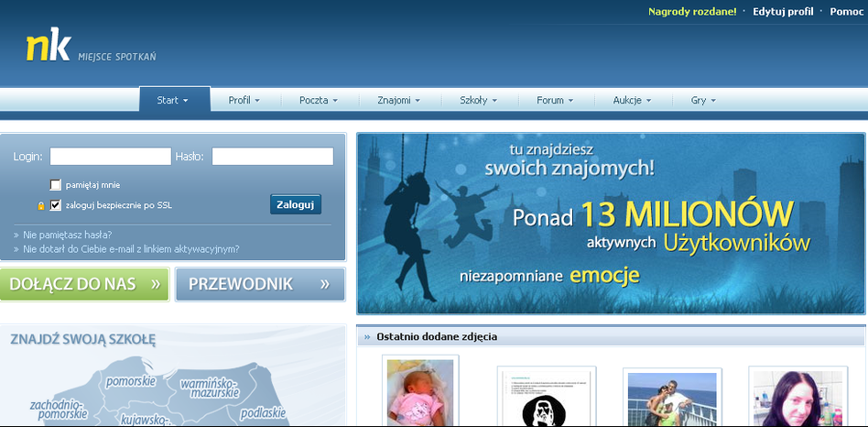The height and width of the screenshot is (427, 868).
Task: Click the DOŁĄCZ DO NAS button
Action: (x=84, y=284)
